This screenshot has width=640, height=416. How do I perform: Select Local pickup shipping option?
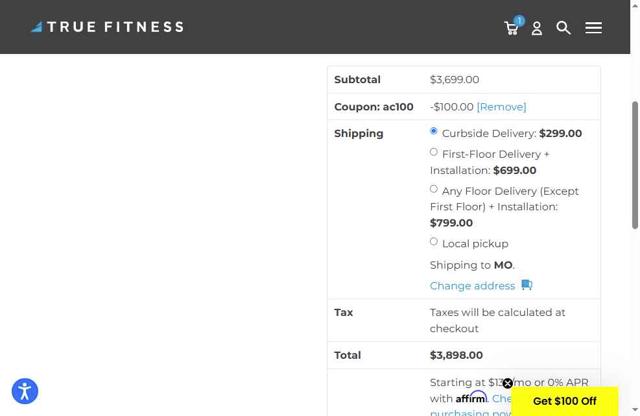pos(434,242)
